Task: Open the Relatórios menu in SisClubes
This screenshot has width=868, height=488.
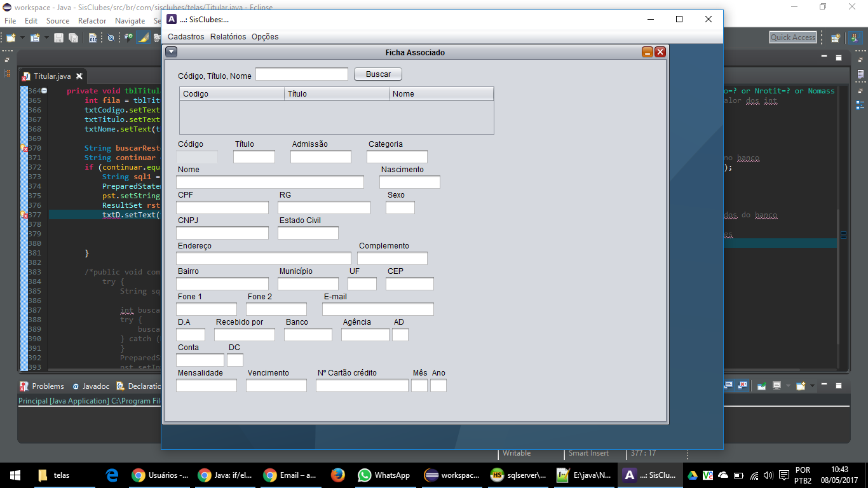Action: [x=228, y=37]
